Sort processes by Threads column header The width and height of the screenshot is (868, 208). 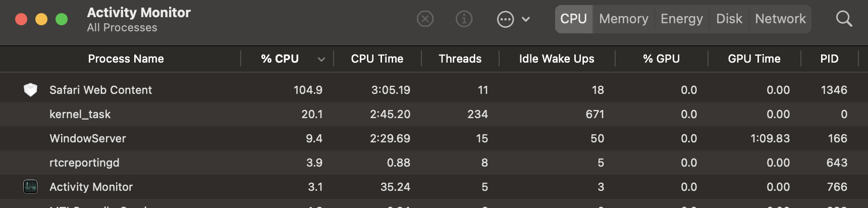click(x=460, y=59)
